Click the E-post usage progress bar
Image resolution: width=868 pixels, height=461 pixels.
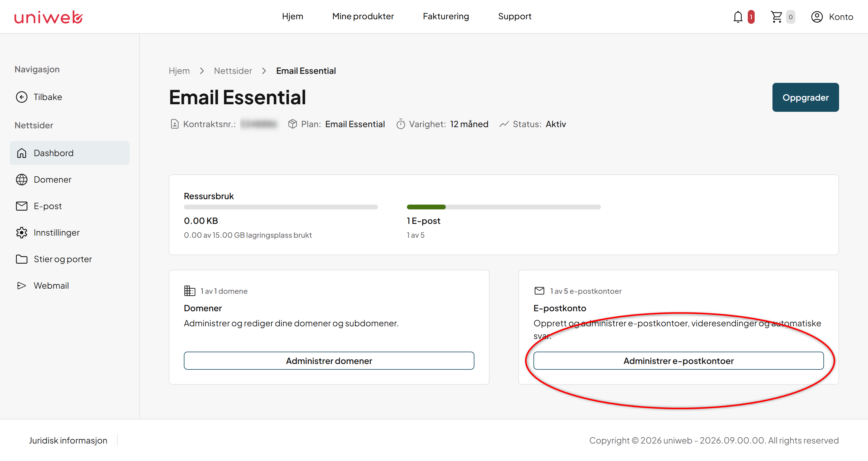(x=504, y=207)
